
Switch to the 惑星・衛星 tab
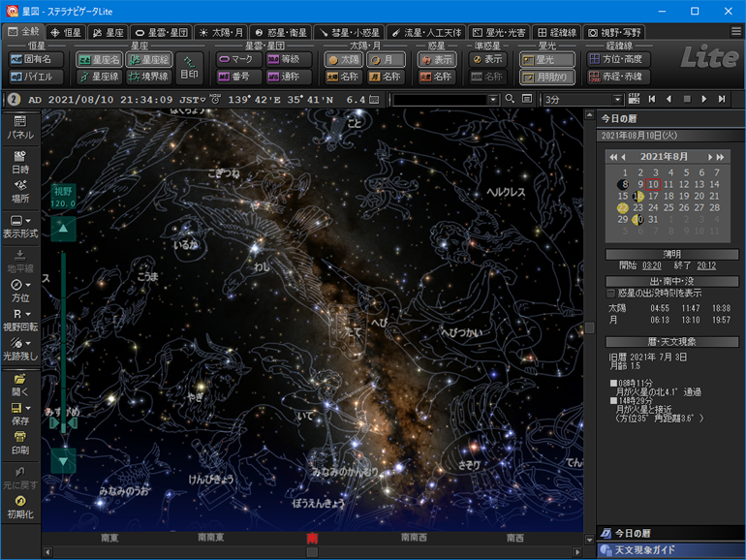(281, 32)
